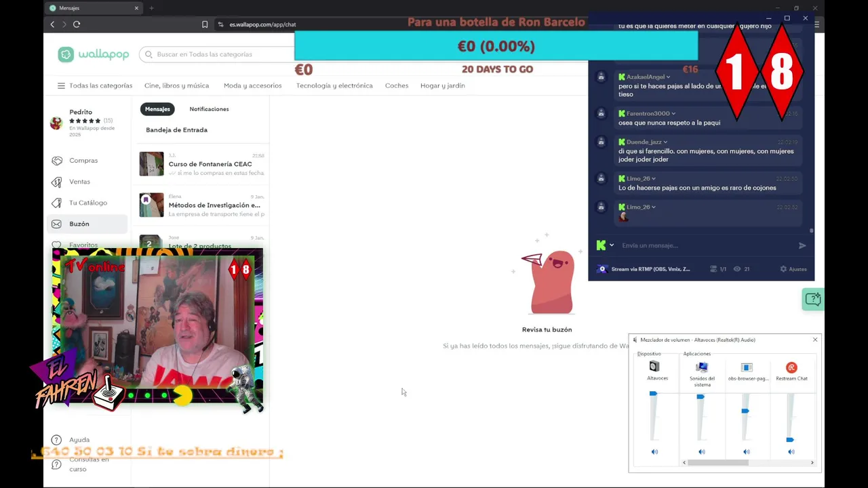Screen dimensions: 868x488
Task: Open the Curso de Fontanería CEAC conversation
Action: click(201, 164)
